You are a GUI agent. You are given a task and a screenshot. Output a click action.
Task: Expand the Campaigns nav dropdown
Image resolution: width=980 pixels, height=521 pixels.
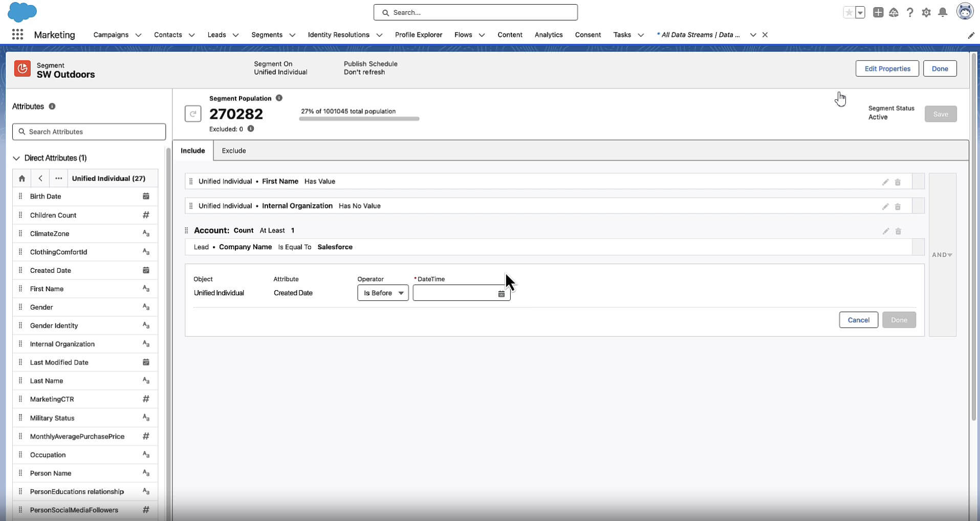click(x=138, y=35)
